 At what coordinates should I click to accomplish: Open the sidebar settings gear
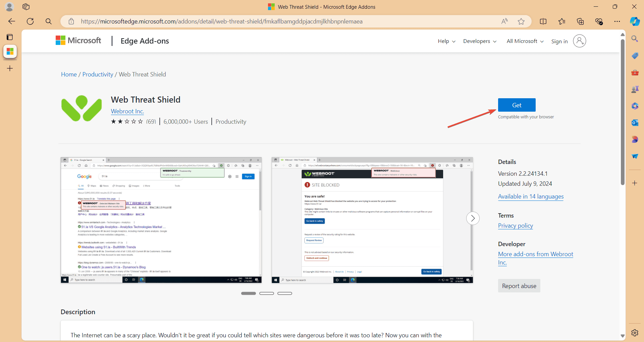click(635, 333)
